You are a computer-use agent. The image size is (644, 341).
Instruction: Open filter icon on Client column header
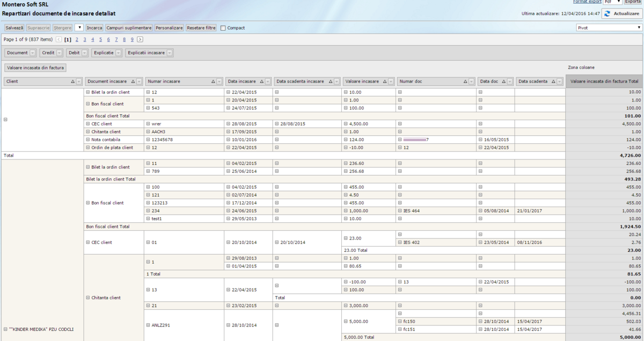point(79,82)
